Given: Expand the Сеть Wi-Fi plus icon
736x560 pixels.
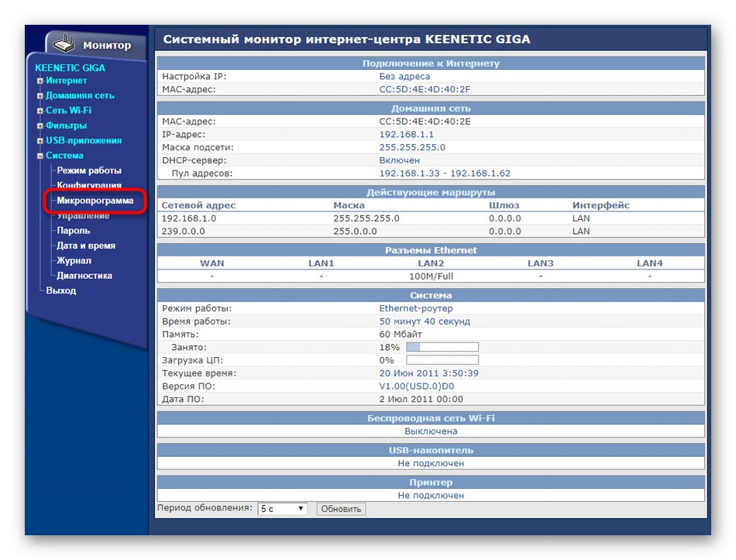Looking at the screenshot, I should [40, 111].
